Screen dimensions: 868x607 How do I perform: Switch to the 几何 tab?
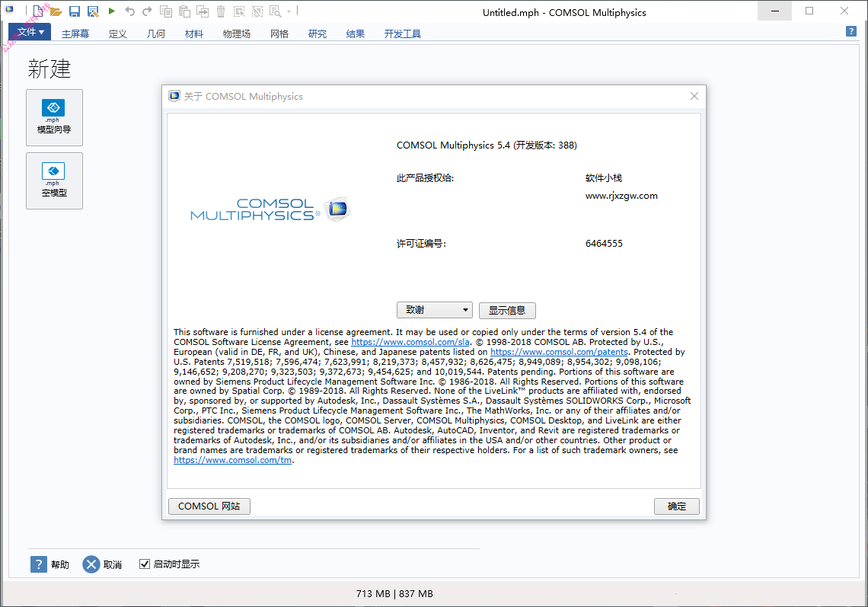pyautogui.click(x=155, y=34)
